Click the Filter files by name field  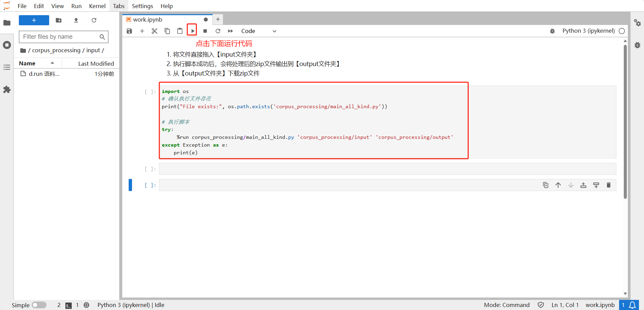pyautogui.click(x=60, y=37)
